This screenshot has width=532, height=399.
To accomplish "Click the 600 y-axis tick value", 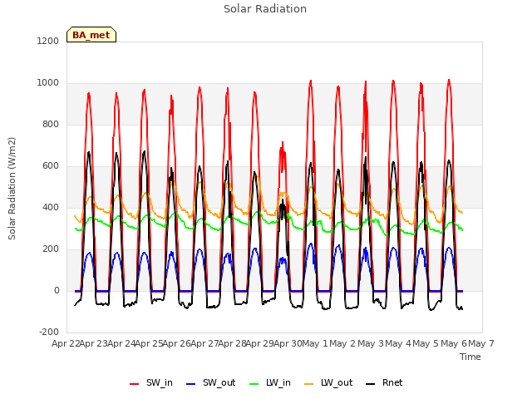I will [x=51, y=166].
